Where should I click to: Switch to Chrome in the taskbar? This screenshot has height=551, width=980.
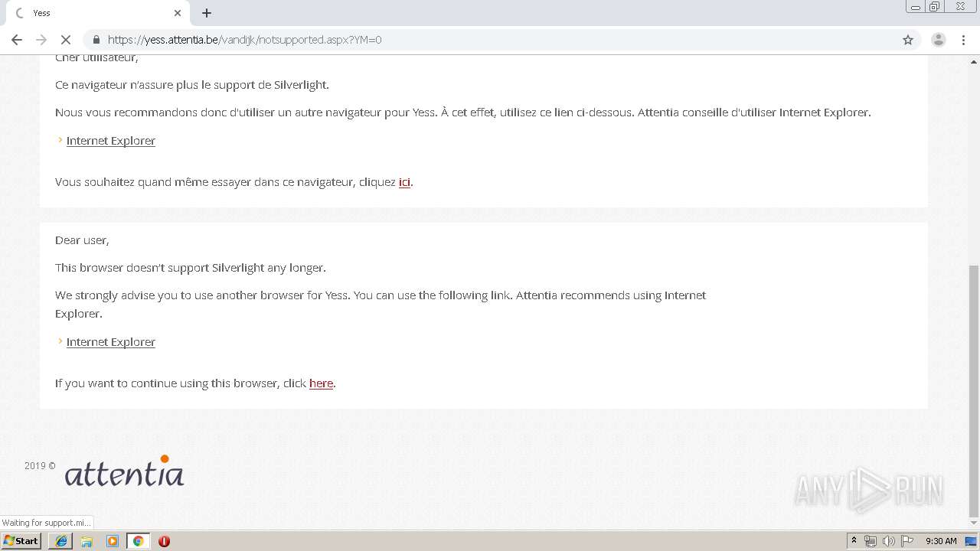click(138, 541)
